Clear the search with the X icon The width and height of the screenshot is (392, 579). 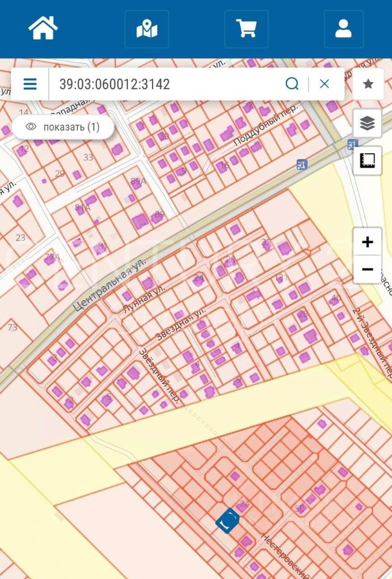tap(324, 84)
